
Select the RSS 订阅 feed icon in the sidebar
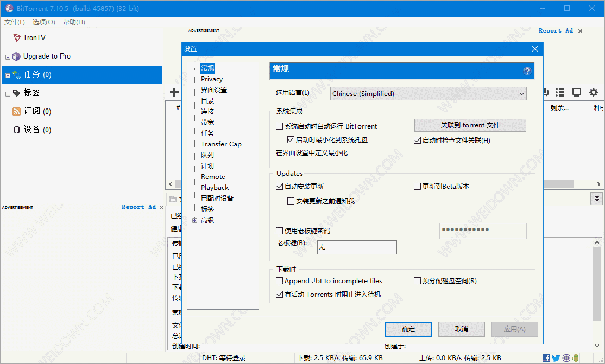point(16,111)
